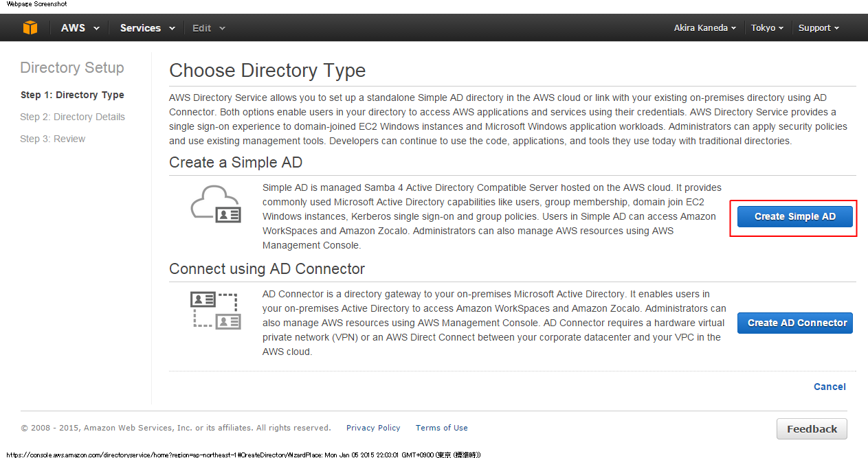Open the Edit dropdown in the navbar
Viewport: 868px width, 458px height.
pos(208,28)
